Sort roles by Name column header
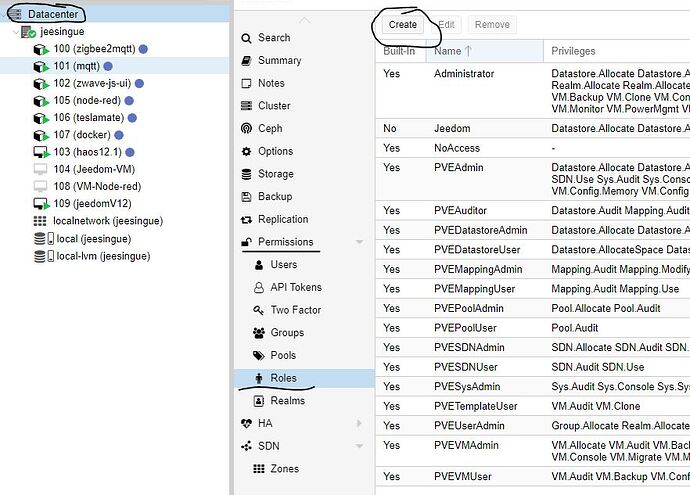The image size is (690, 495). pos(484,51)
